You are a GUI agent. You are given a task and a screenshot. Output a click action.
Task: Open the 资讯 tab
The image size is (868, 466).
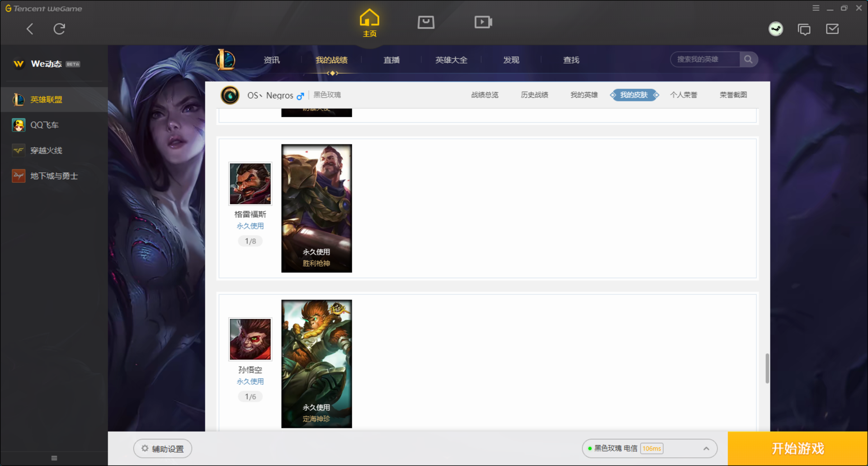point(272,60)
